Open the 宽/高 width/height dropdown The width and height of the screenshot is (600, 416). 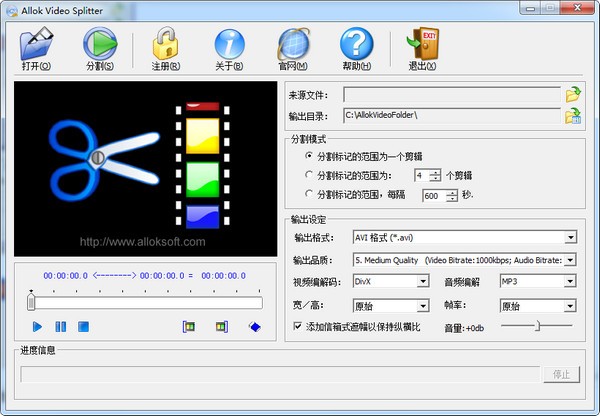click(x=422, y=306)
